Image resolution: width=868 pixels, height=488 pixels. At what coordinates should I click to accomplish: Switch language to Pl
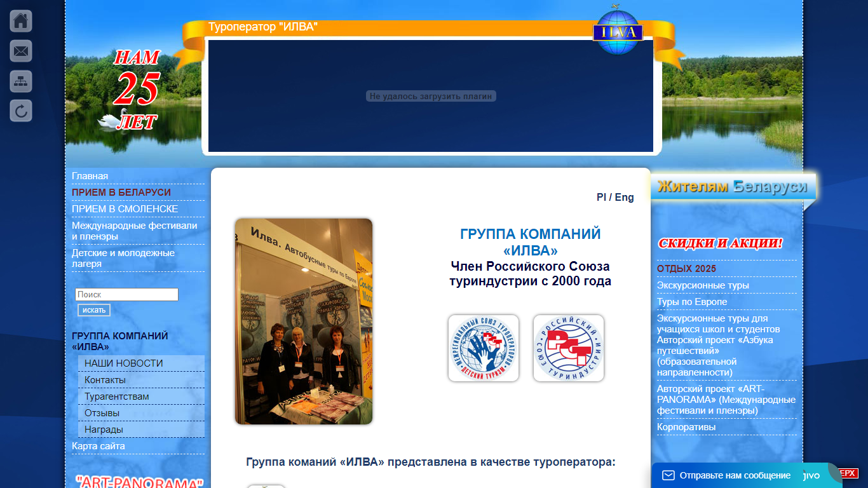601,198
